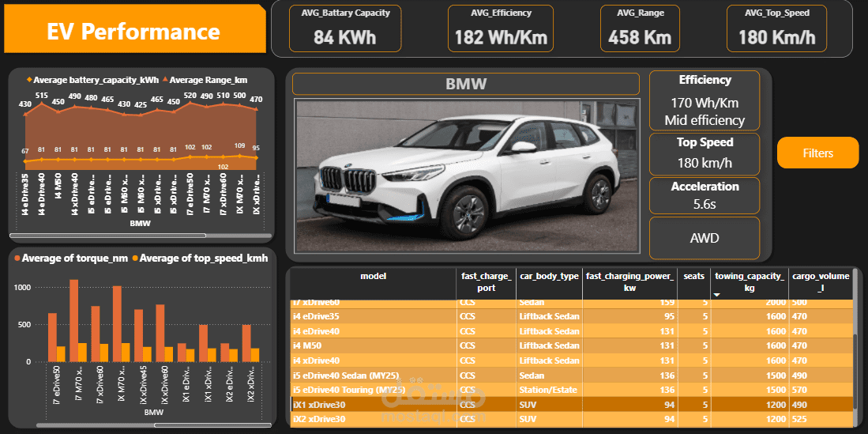Click the 520 range data label
868x434 pixels.
coord(190,96)
